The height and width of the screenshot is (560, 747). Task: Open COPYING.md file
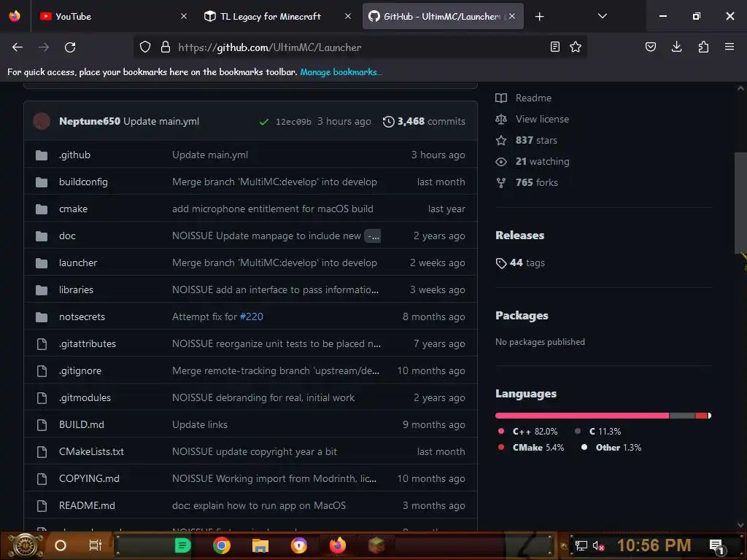pyautogui.click(x=89, y=478)
